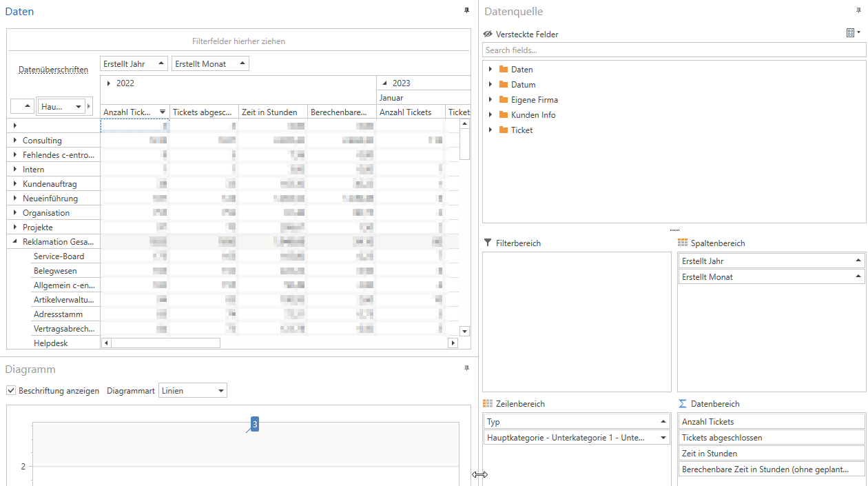Pin the Diagramm panel
The image size is (868, 486).
point(466,368)
